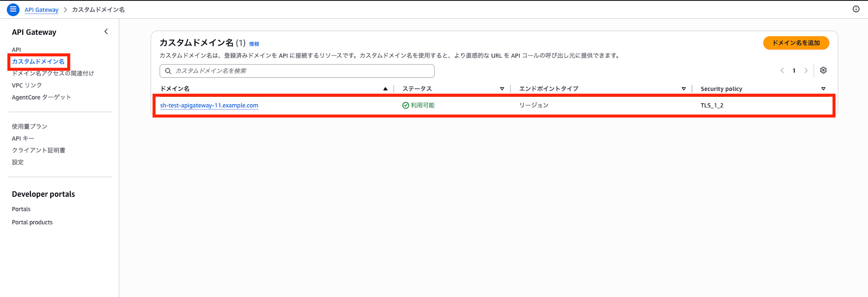The image size is (868, 297).
Task: Open Portals under Developer portals
Action: tap(21, 209)
